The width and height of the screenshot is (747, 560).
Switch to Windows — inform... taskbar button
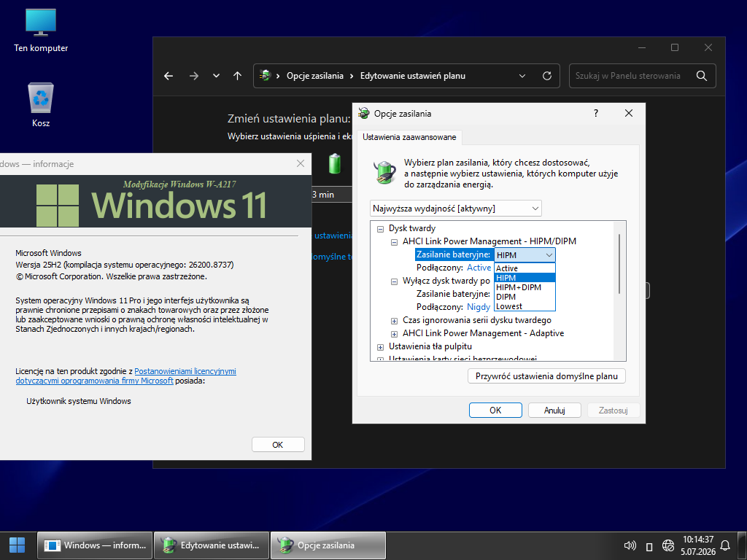point(95,545)
